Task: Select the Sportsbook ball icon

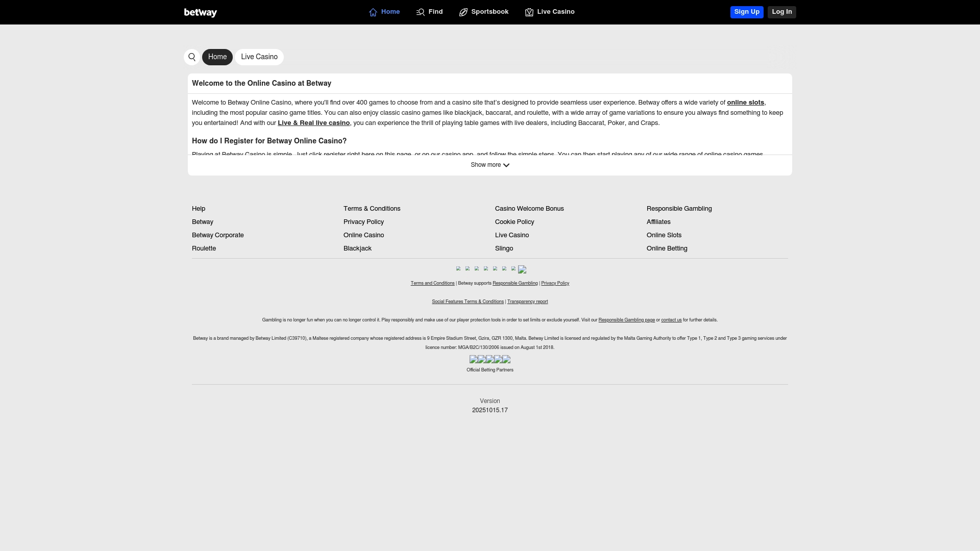Action: pos(462,12)
